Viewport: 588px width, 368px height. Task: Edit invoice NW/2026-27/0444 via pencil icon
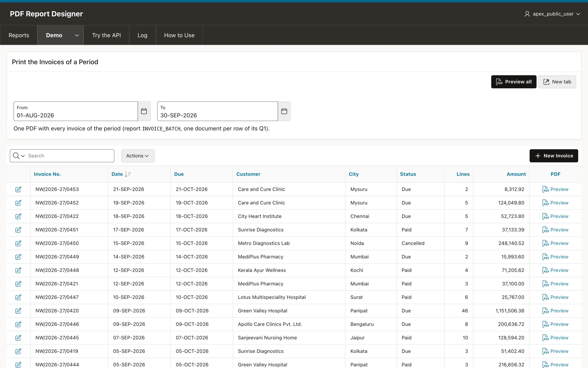pos(18,365)
